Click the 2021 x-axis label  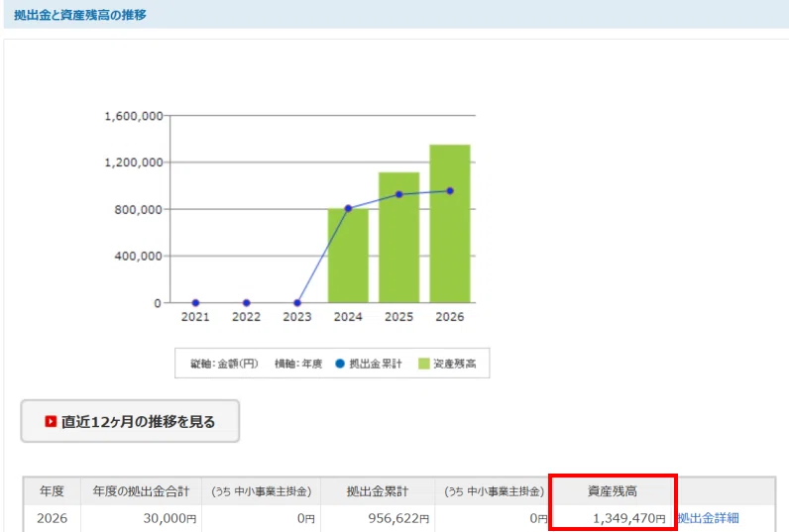click(195, 317)
